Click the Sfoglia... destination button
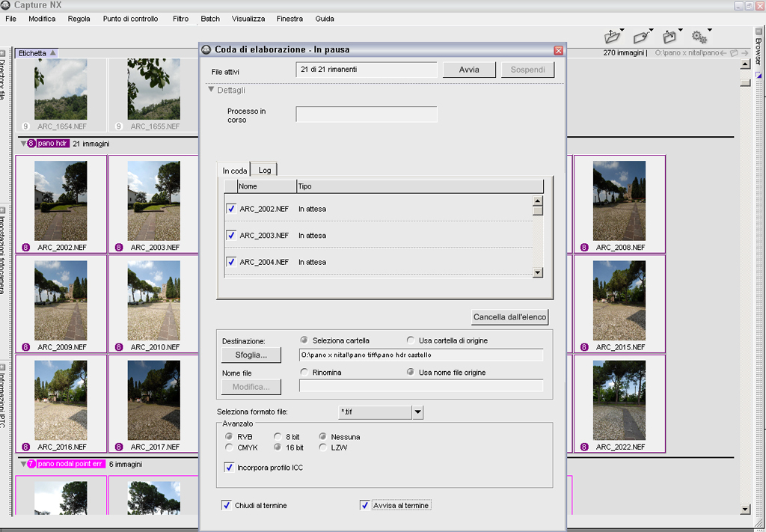 [x=251, y=355]
